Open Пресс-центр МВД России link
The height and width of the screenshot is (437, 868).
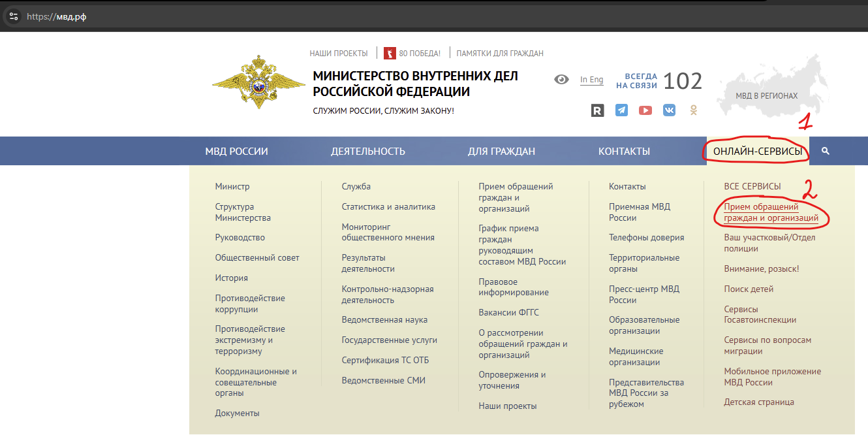[644, 294]
